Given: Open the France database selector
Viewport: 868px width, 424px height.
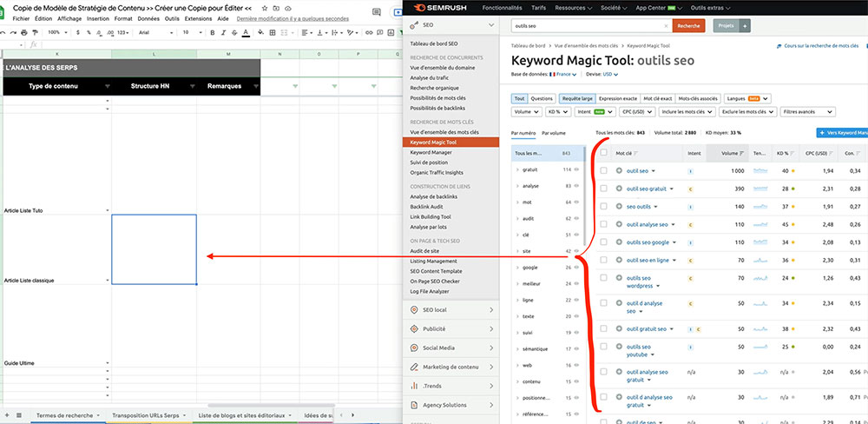Looking at the screenshot, I should [x=562, y=74].
